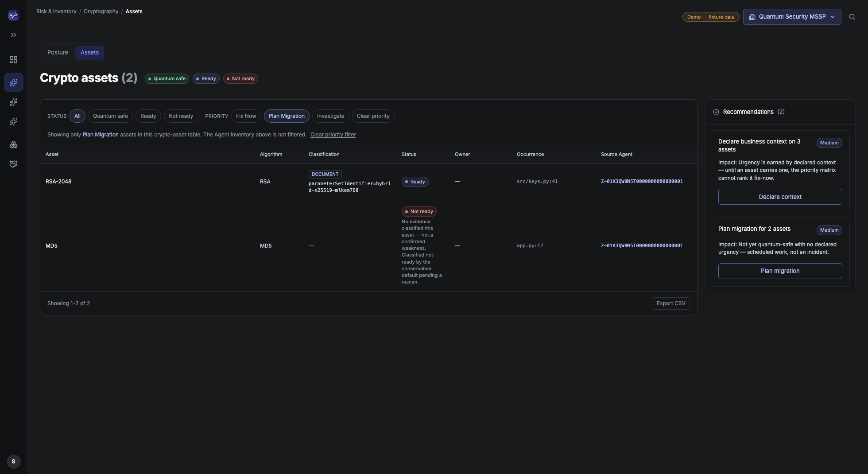The image size is (868, 474).
Task: Open the Quantum Security MSSP organization dropdown
Action: [792, 17]
